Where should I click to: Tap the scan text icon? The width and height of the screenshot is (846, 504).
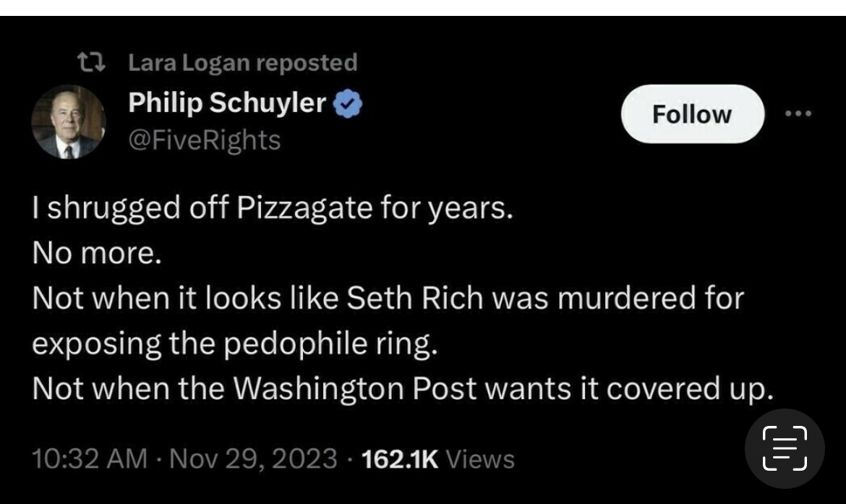pyautogui.click(x=785, y=448)
